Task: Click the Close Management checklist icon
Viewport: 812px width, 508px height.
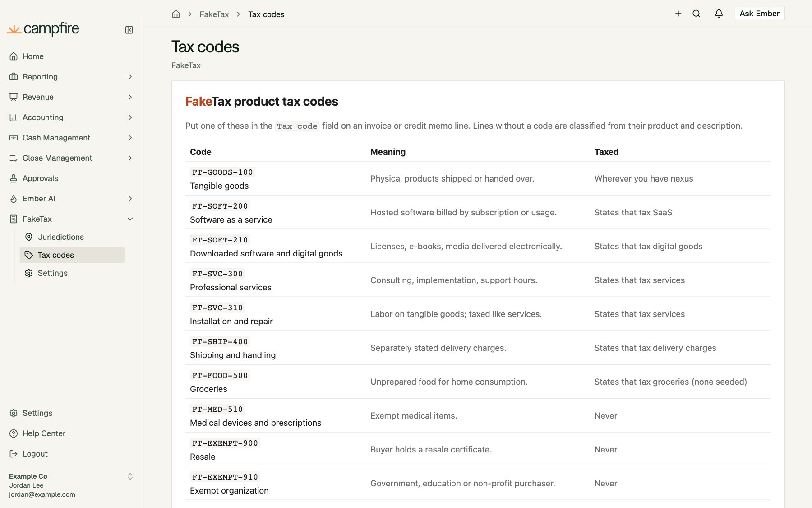Action: [14, 158]
